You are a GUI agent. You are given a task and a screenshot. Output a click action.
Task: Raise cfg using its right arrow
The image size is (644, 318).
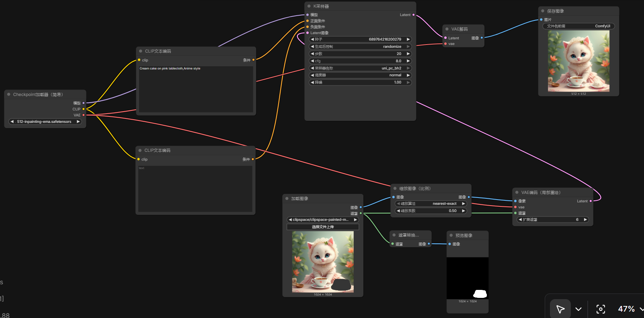[408, 61]
